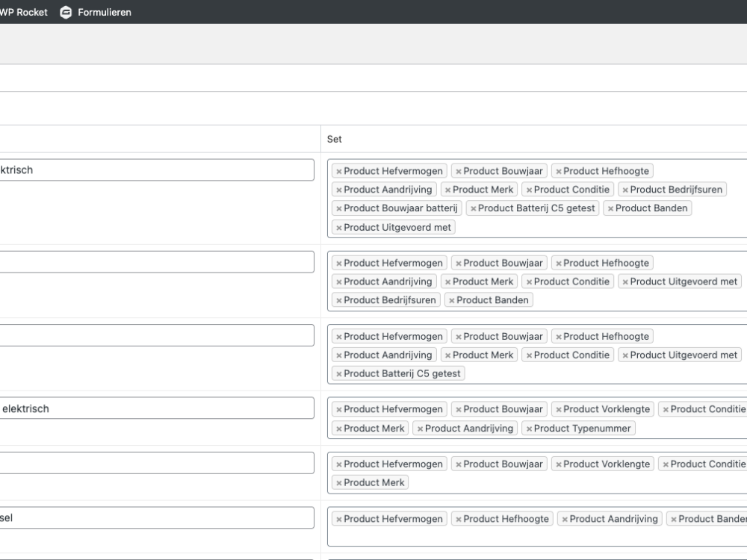Remove "Product Batterij C5 getest" from first row
Image resolution: width=747 pixels, height=560 pixels.
point(473,209)
